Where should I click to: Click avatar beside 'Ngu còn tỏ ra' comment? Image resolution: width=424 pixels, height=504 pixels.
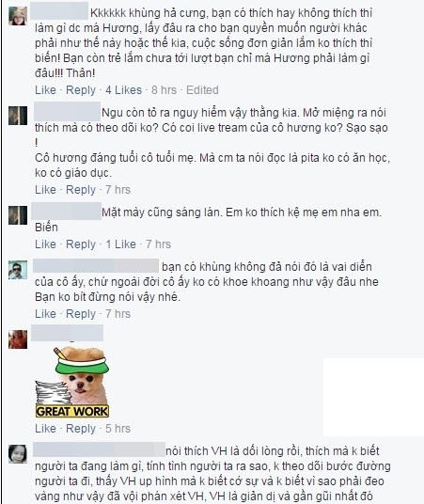[18, 116]
